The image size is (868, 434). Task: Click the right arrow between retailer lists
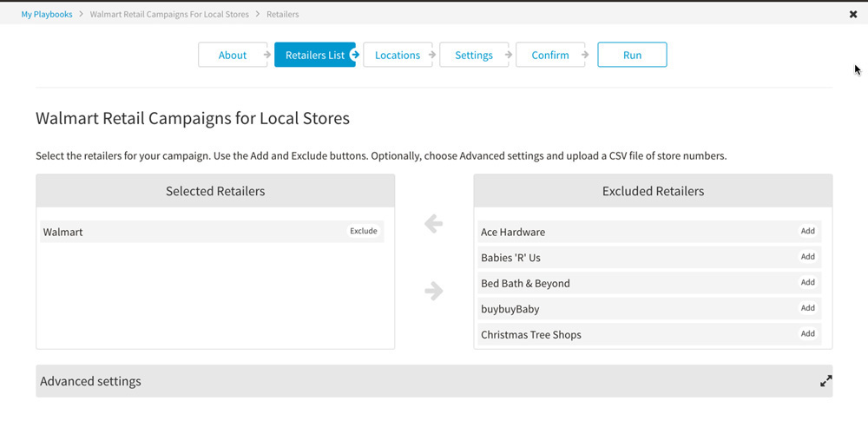point(433,291)
